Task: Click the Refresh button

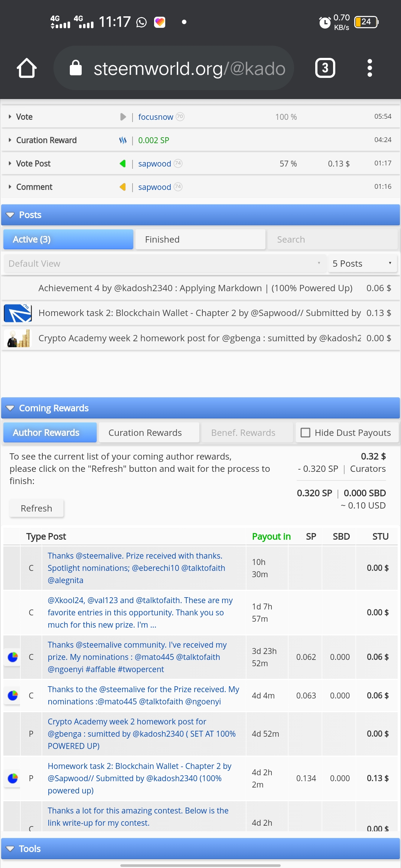Action: pyautogui.click(x=36, y=508)
